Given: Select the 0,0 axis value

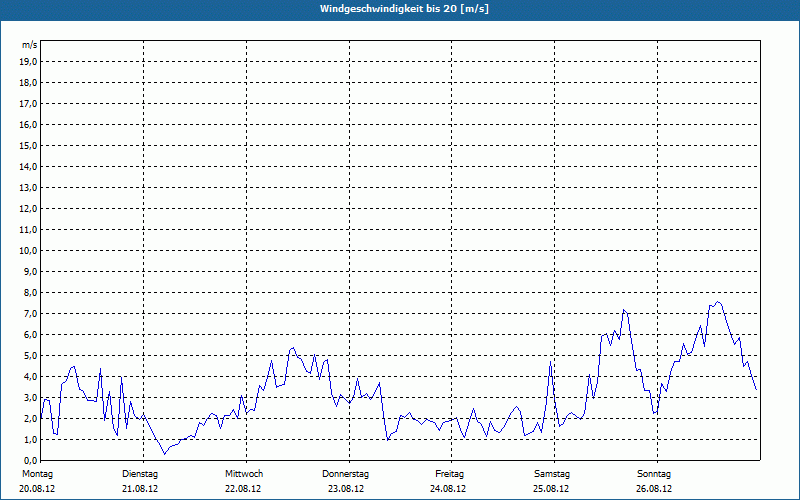Looking at the screenshot, I should [x=30, y=460].
